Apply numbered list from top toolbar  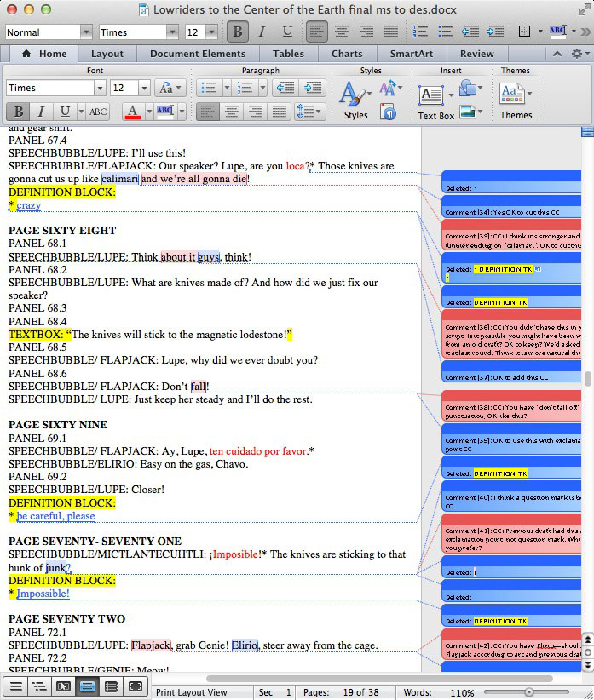pos(420,32)
